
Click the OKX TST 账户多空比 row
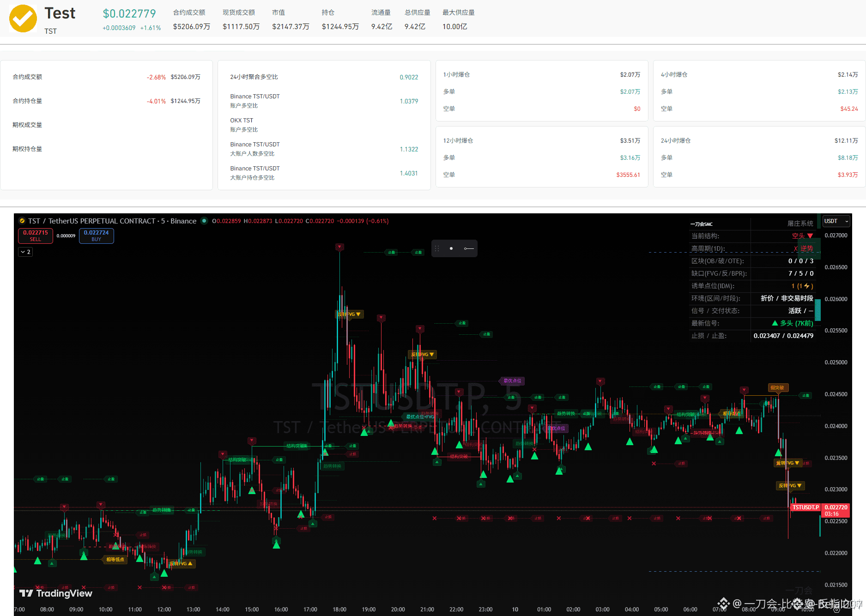click(324, 125)
